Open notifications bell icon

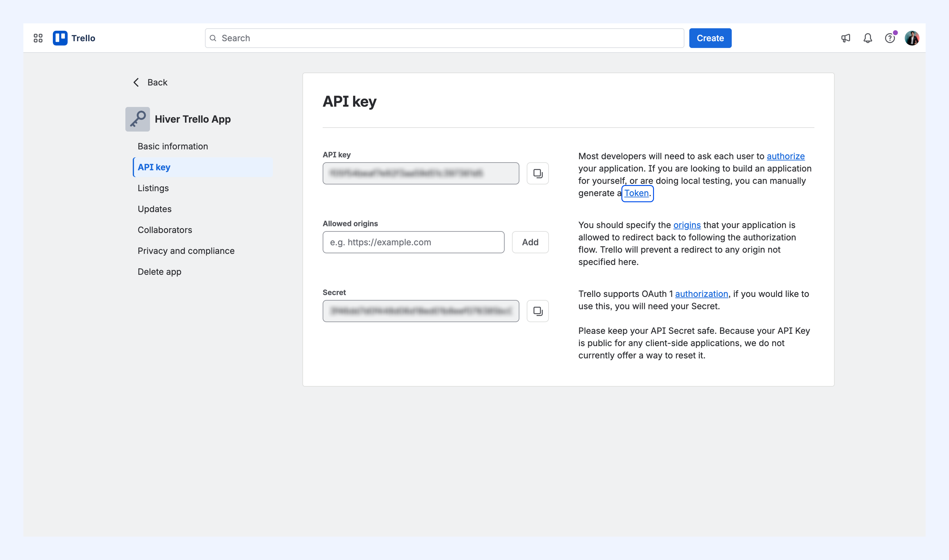(x=868, y=38)
